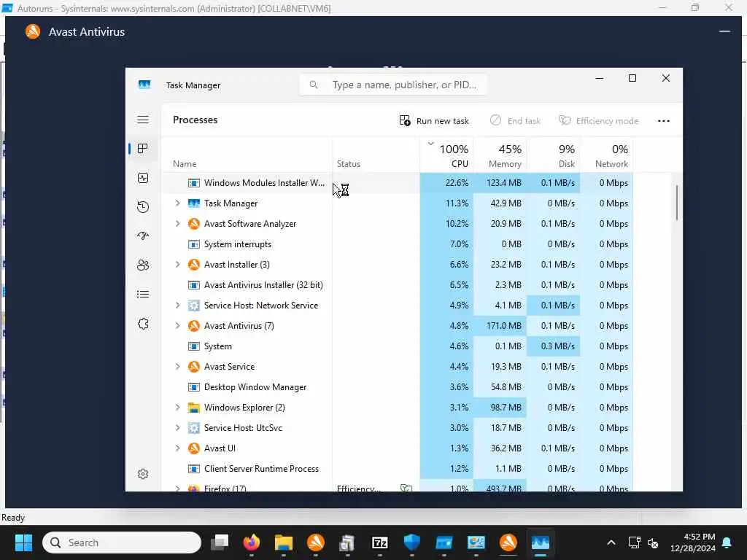Select Avast Antivirus Installer (32 bit) row

coord(398,285)
